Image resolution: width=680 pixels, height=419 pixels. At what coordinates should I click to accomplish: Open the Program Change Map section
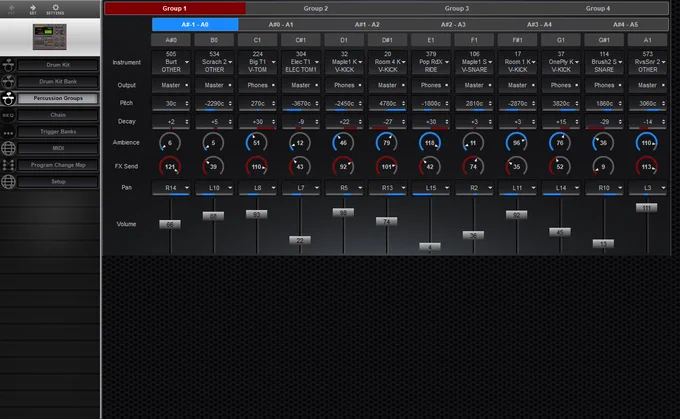[58, 165]
